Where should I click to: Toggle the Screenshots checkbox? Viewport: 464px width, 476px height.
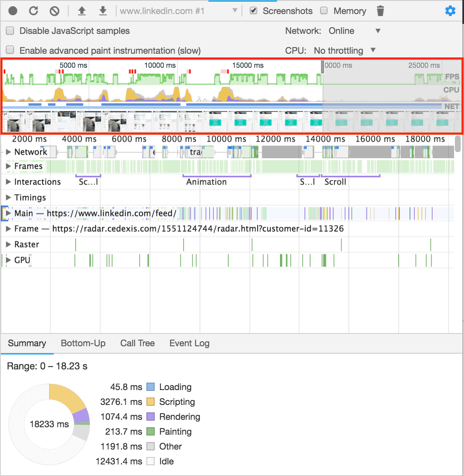point(254,11)
